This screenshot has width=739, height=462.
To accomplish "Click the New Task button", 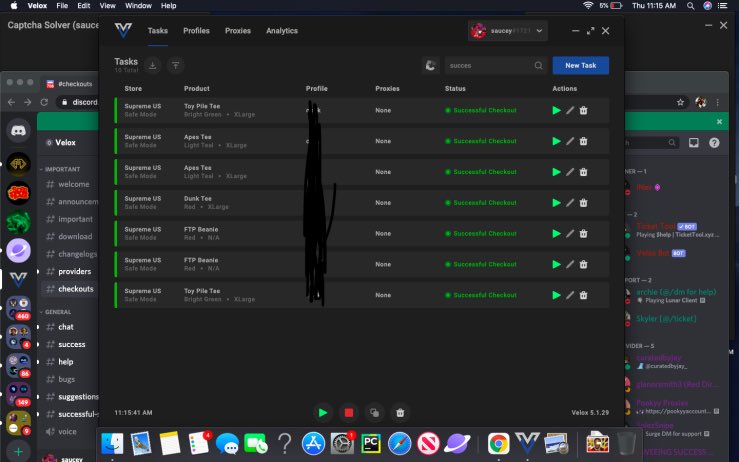I will 581,66.
